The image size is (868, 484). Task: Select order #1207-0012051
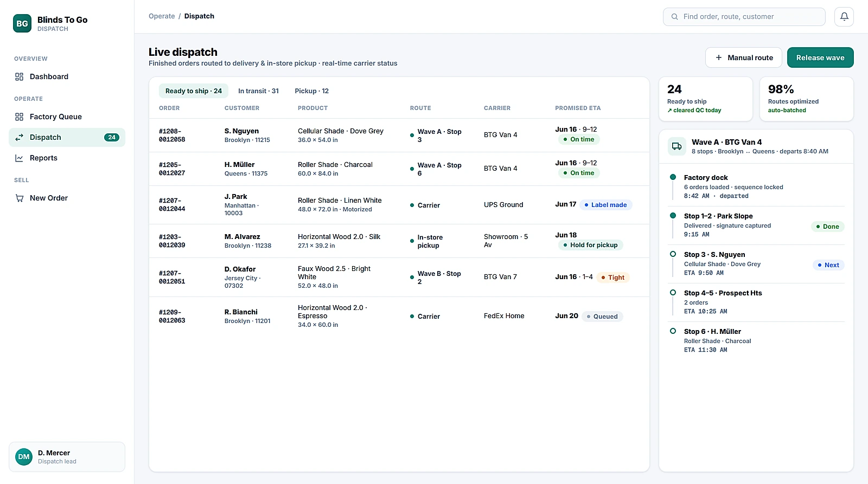[x=399, y=278]
